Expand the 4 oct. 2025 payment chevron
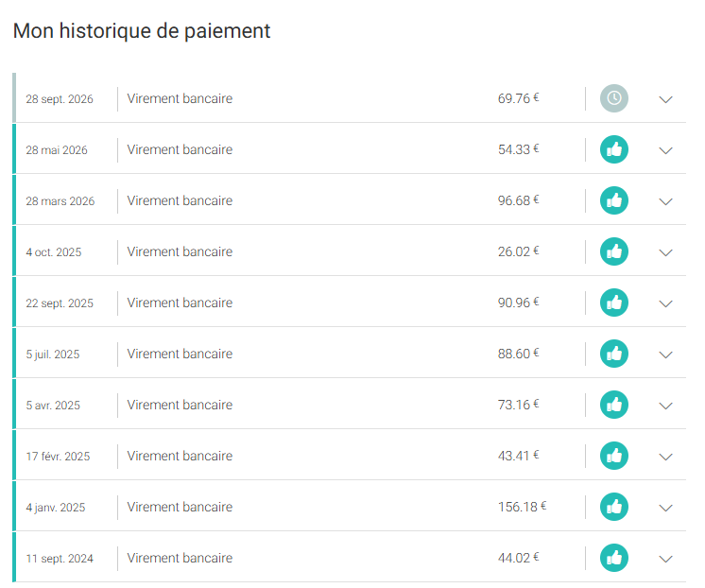705x588 pixels. (665, 252)
